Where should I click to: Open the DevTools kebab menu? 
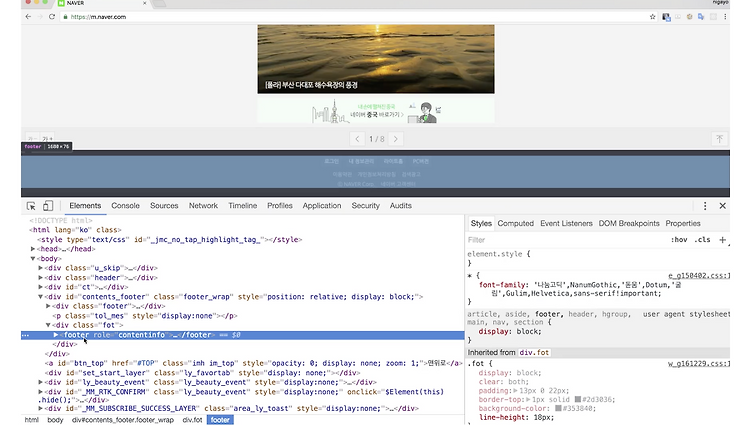[x=705, y=206]
